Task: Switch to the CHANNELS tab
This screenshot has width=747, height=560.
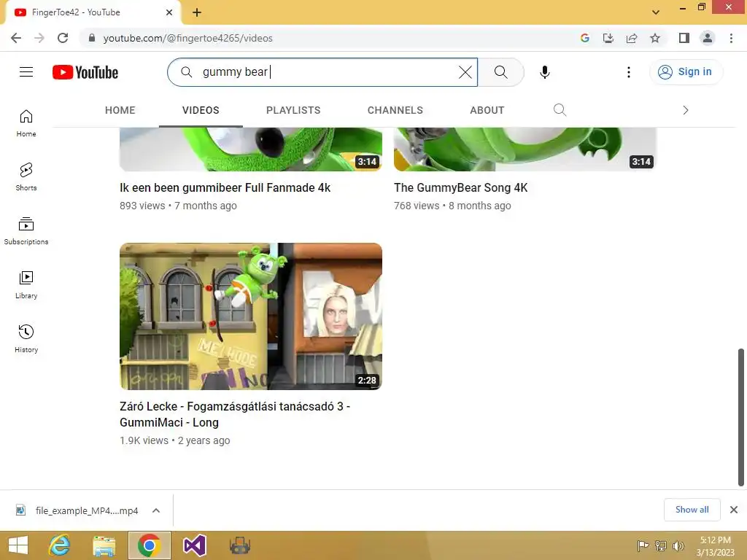Action: pos(395,111)
